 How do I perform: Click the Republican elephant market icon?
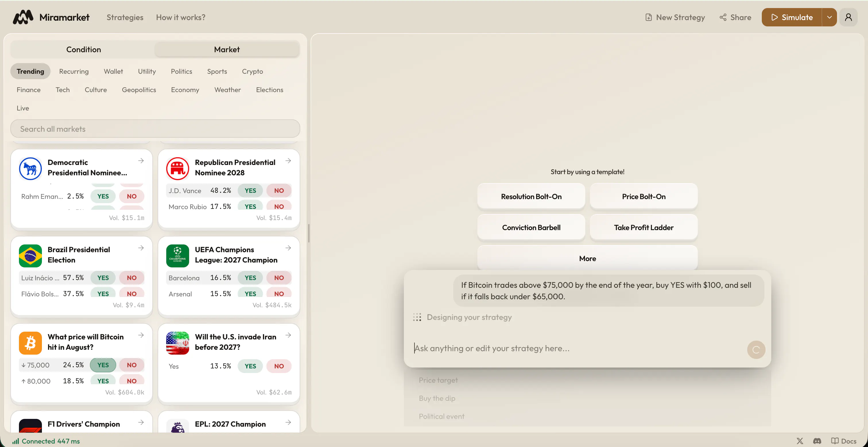(x=178, y=169)
